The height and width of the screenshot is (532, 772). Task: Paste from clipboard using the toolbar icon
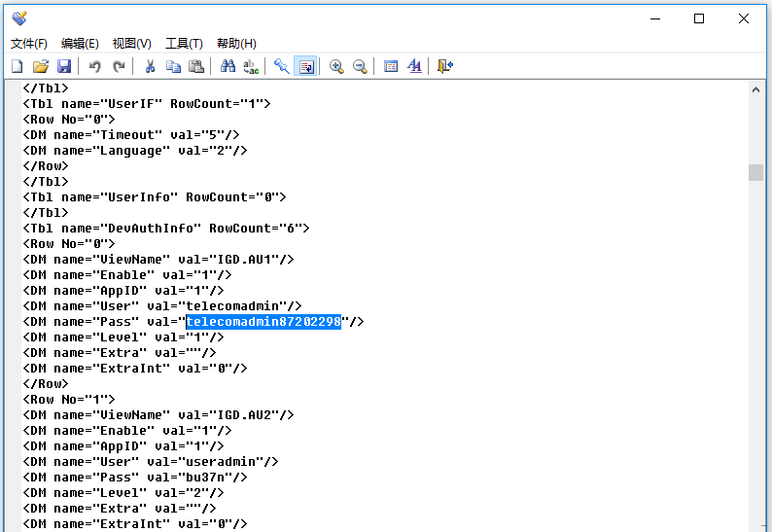point(196,66)
